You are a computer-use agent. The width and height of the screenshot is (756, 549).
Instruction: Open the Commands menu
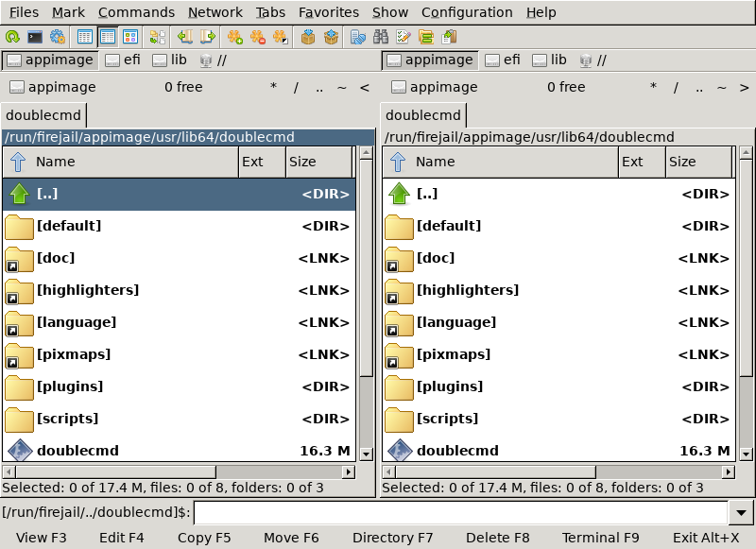pyautogui.click(x=136, y=12)
